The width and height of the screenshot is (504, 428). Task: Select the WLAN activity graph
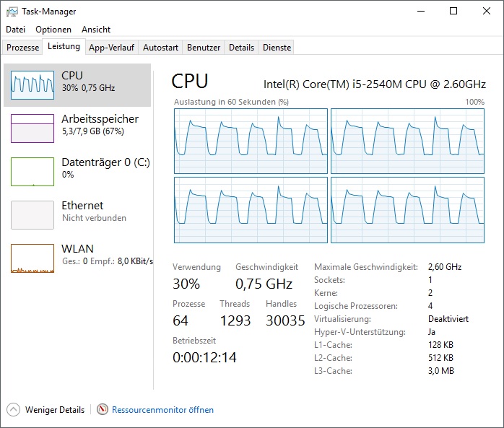click(32, 258)
